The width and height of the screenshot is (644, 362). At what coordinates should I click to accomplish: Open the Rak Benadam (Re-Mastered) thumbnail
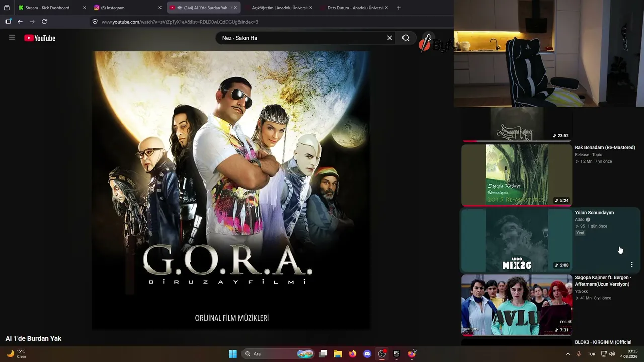pyautogui.click(x=517, y=175)
